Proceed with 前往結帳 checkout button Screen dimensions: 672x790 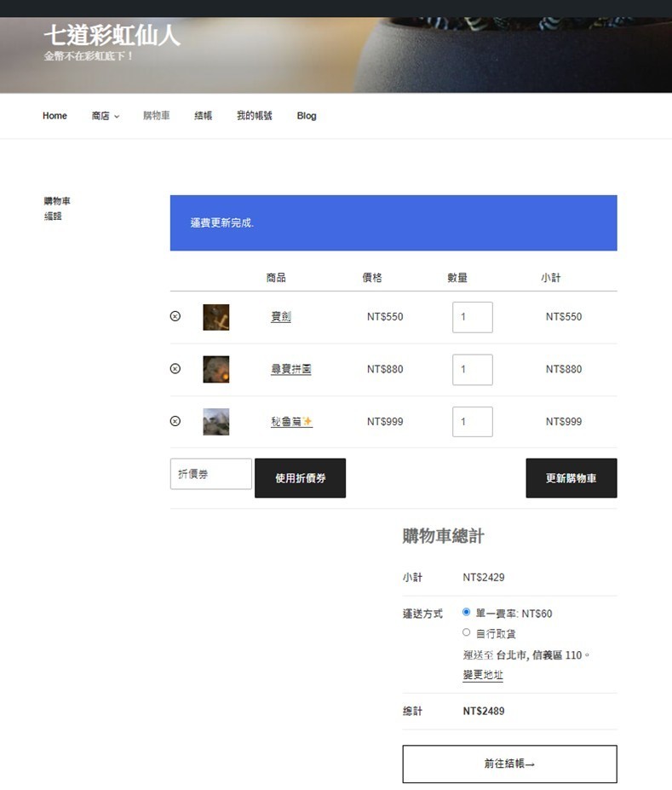pyautogui.click(x=509, y=764)
